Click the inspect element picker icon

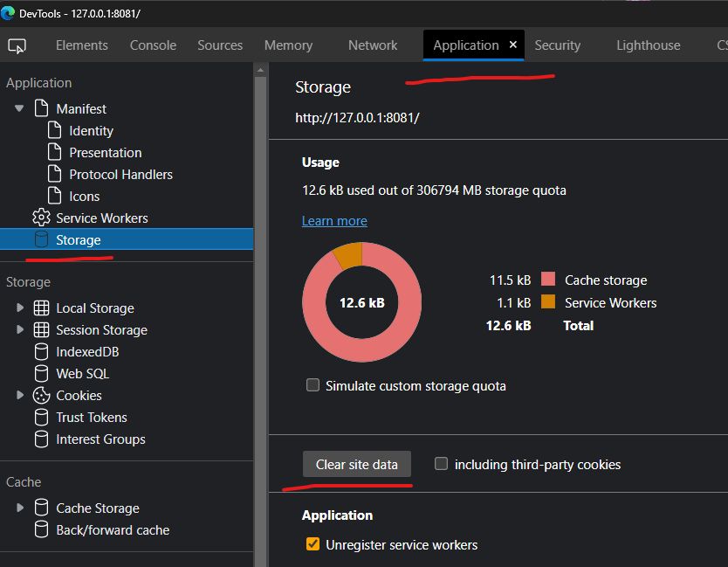[17, 46]
